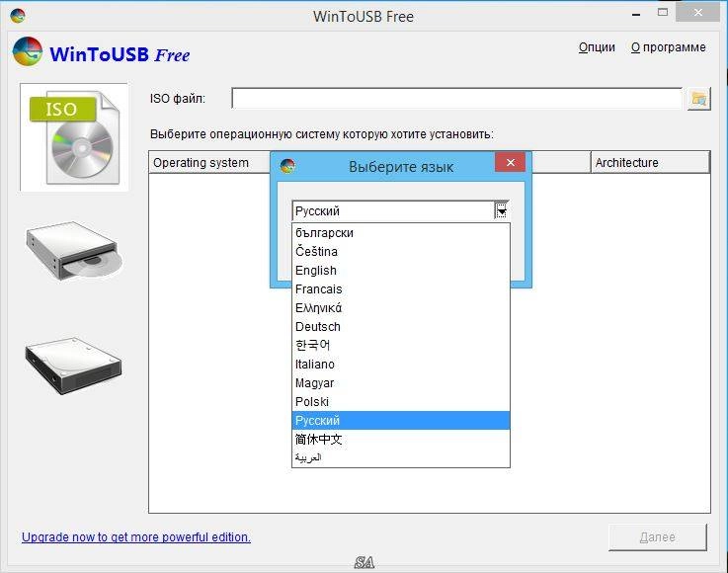Screen dimensions: 728x573
Task: Choose Deutsch from language list
Action: tap(401, 327)
